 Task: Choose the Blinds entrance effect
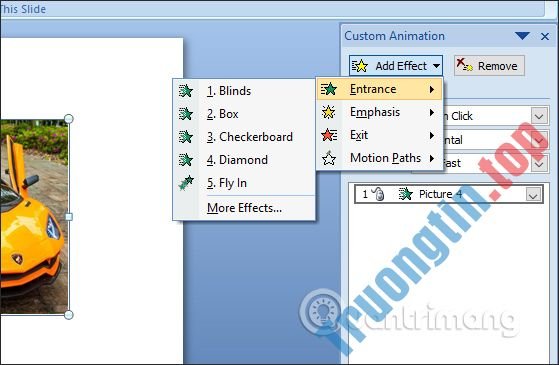click(244, 91)
